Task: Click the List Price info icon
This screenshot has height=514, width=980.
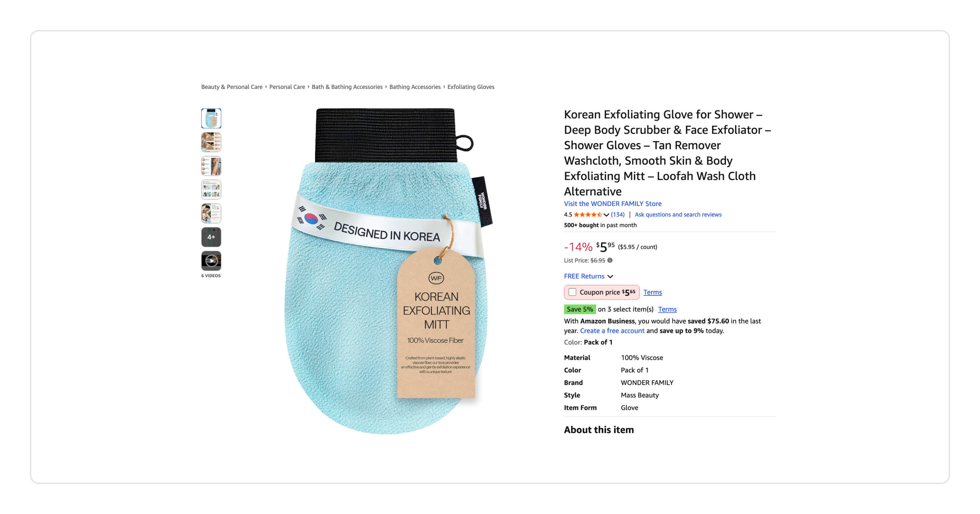Action: pyautogui.click(x=610, y=260)
